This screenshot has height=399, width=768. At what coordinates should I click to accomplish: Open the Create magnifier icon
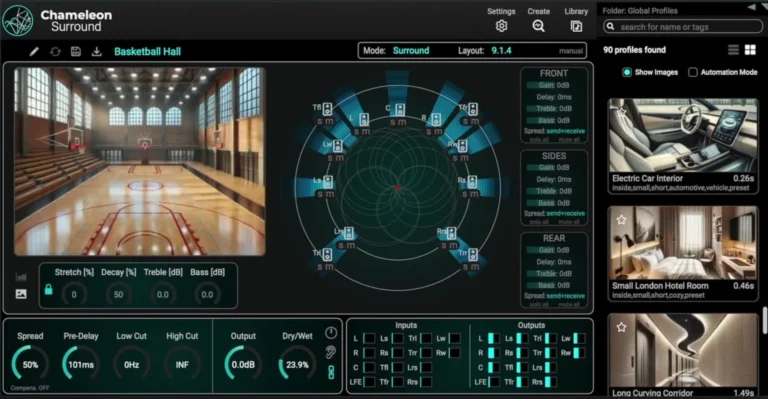[538, 26]
